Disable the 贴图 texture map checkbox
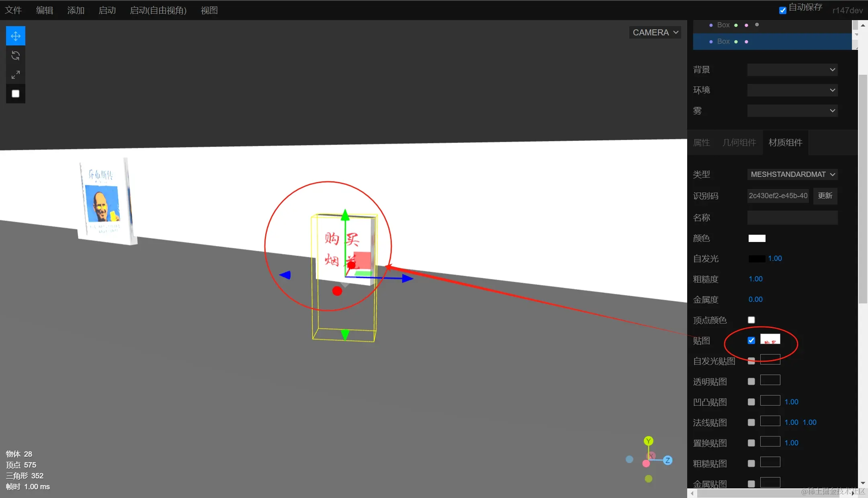 click(751, 340)
